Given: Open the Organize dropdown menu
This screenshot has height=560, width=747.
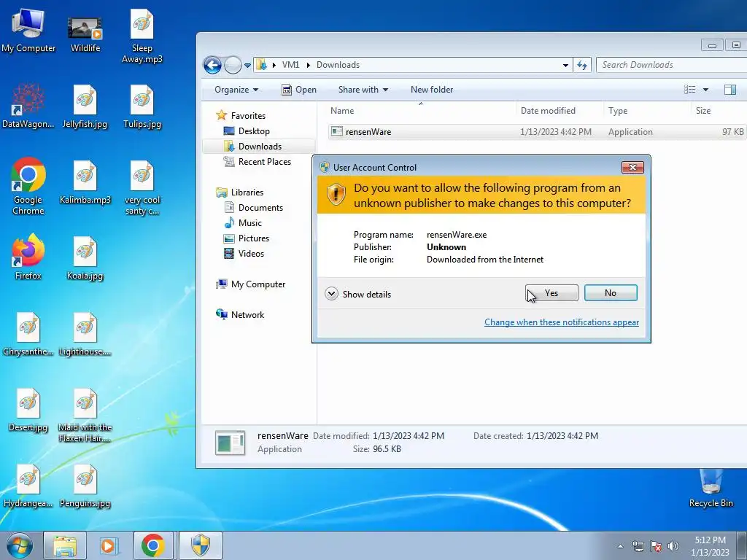Looking at the screenshot, I should [236, 90].
